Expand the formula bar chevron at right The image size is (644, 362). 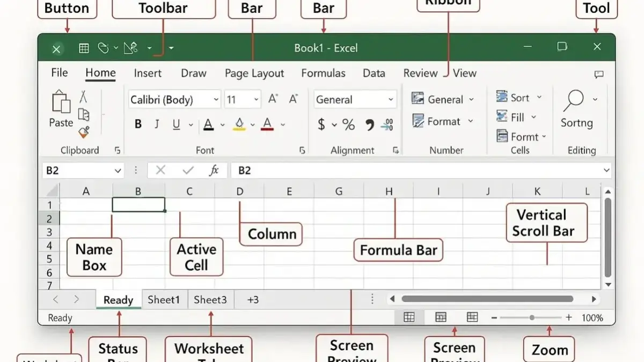point(606,171)
